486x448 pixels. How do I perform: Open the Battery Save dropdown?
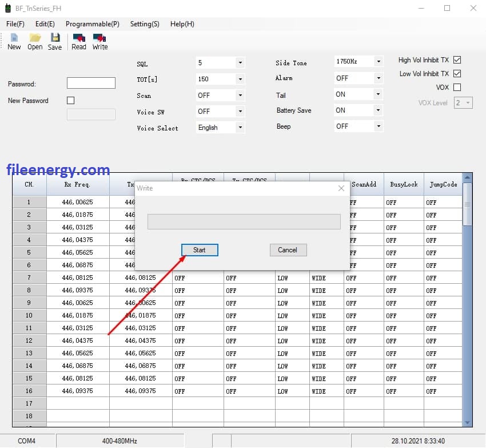[x=378, y=110]
